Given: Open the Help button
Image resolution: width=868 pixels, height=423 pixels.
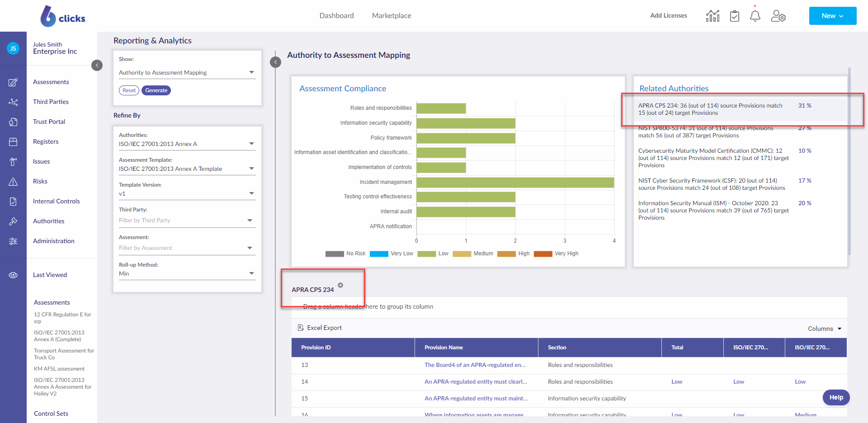Looking at the screenshot, I should point(836,397).
